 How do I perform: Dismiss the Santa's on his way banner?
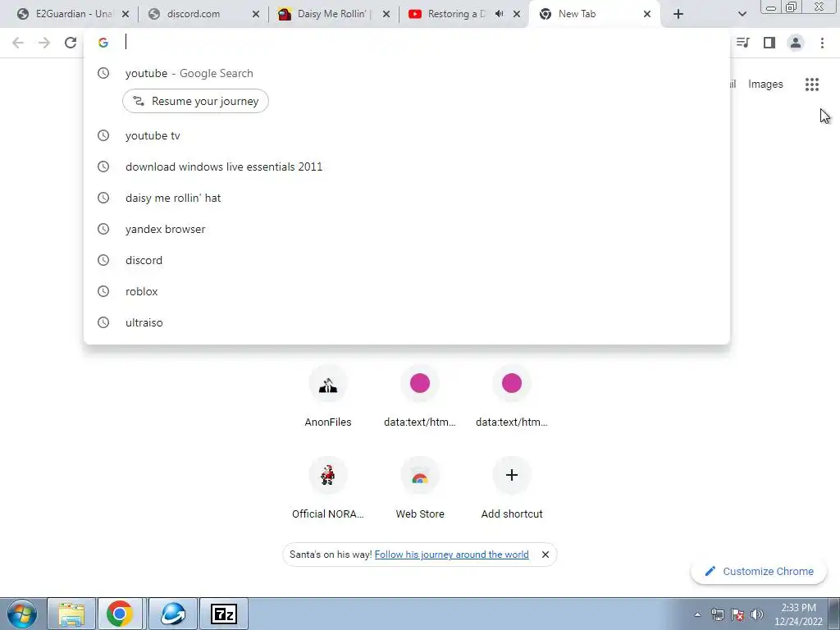point(546,555)
